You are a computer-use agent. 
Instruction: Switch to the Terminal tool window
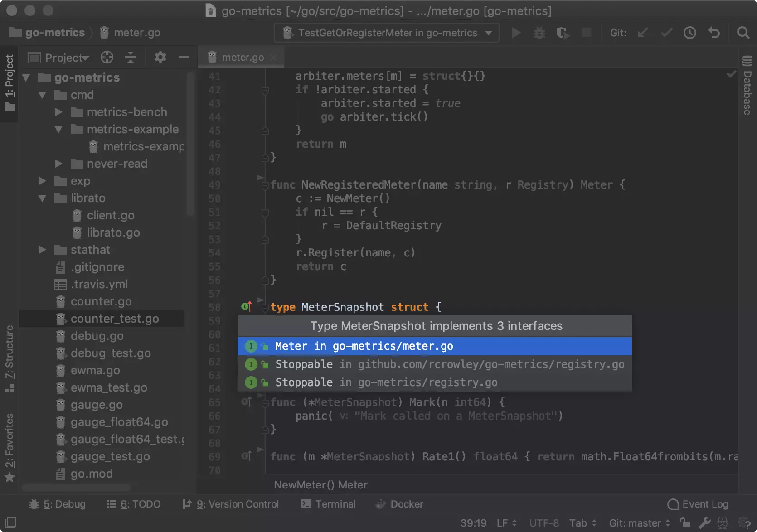tap(328, 504)
